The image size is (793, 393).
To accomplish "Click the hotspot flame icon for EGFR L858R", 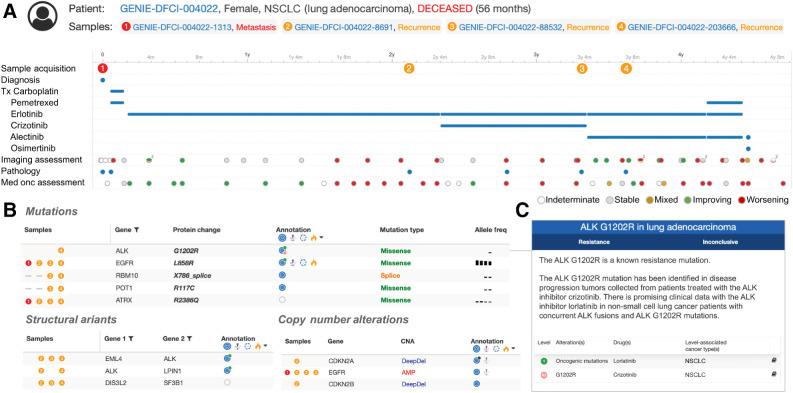I will click(x=314, y=263).
